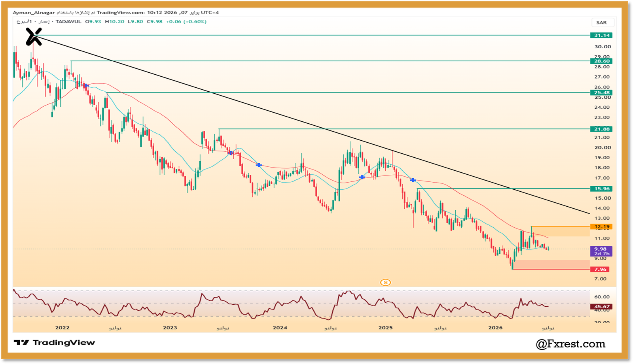Select the 31.14 price level label

(601, 35)
